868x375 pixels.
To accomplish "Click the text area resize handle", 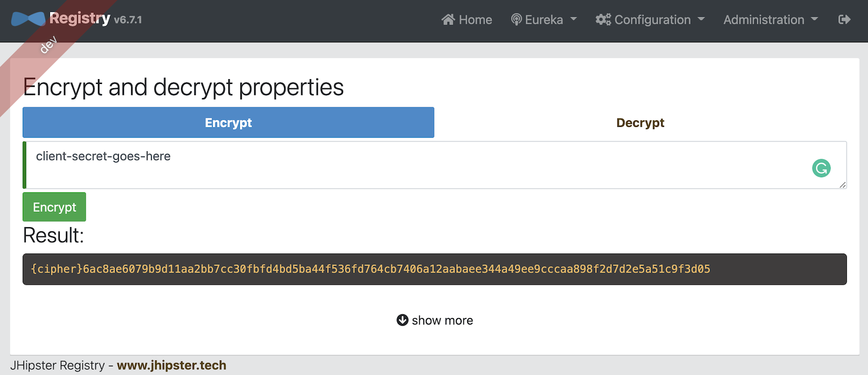I will (843, 185).
